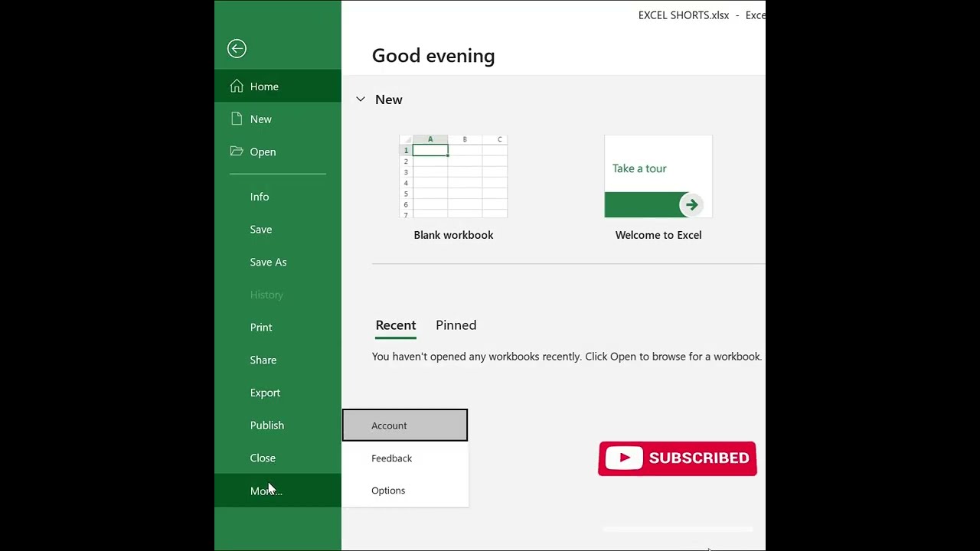This screenshot has height=551, width=980.
Task: Click the Blank workbook thumbnail
Action: 453,177
